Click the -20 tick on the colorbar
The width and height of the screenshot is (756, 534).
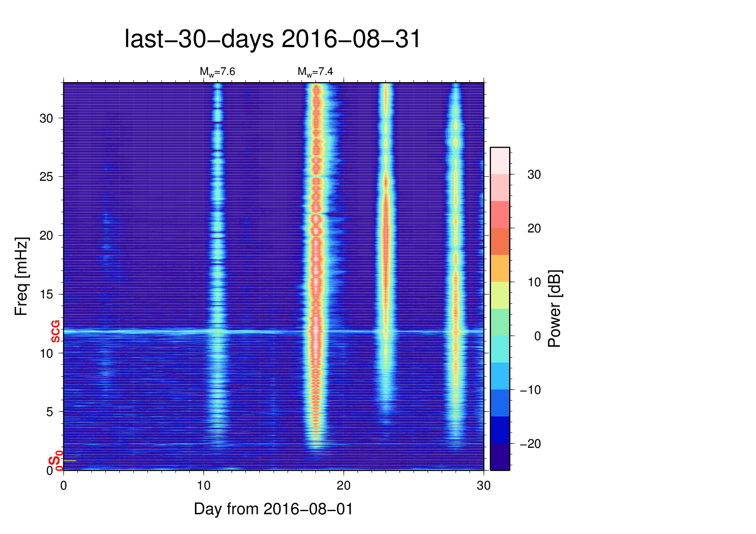point(530,444)
